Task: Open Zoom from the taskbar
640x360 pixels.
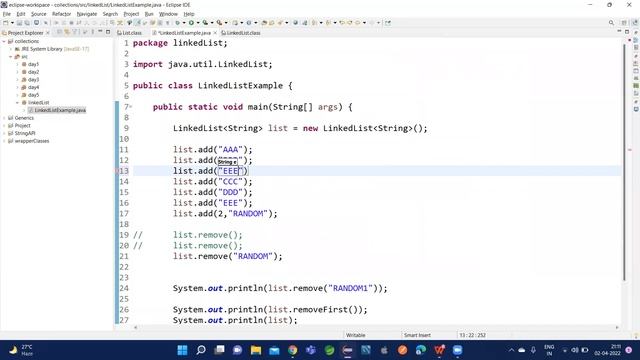Action: click(458, 350)
